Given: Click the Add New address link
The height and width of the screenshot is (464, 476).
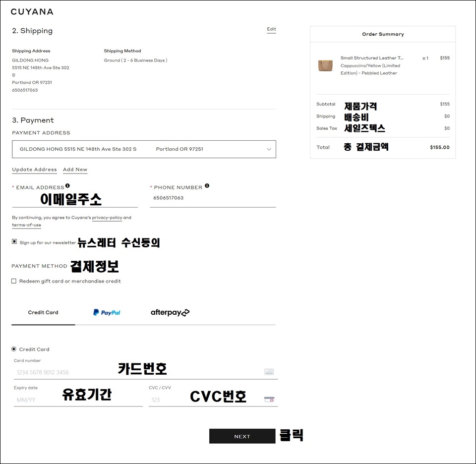Looking at the screenshot, I should [x=75, y=170].
